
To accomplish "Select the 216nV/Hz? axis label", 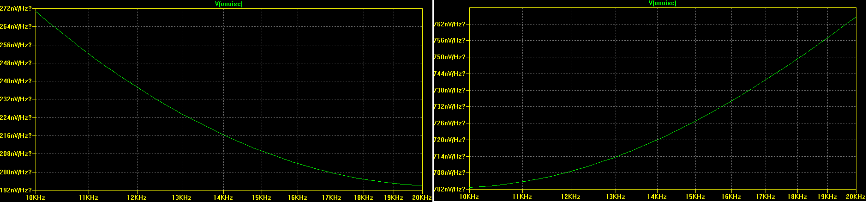I will point(16,135).
